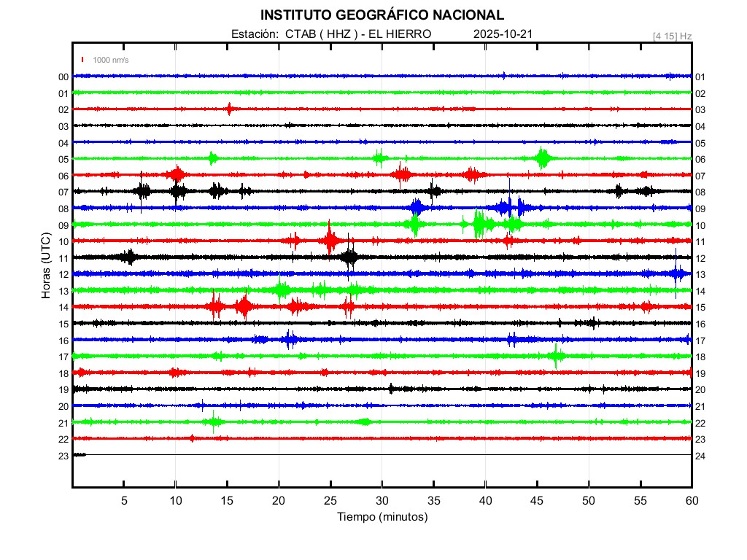Click the title INSTITUTO GEOGRÁFICO NACIONAL
The height and width of the screenshot is (560, 747).
tap(382, 15)
